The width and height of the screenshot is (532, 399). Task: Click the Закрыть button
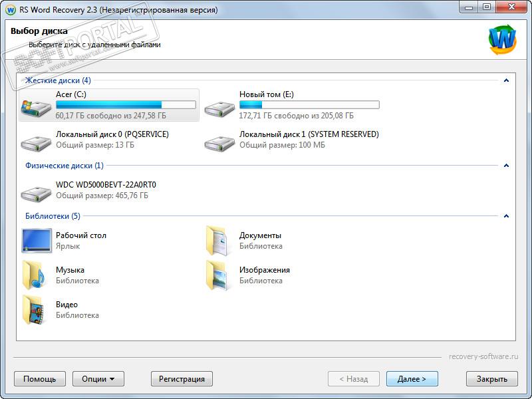(492, 378)
